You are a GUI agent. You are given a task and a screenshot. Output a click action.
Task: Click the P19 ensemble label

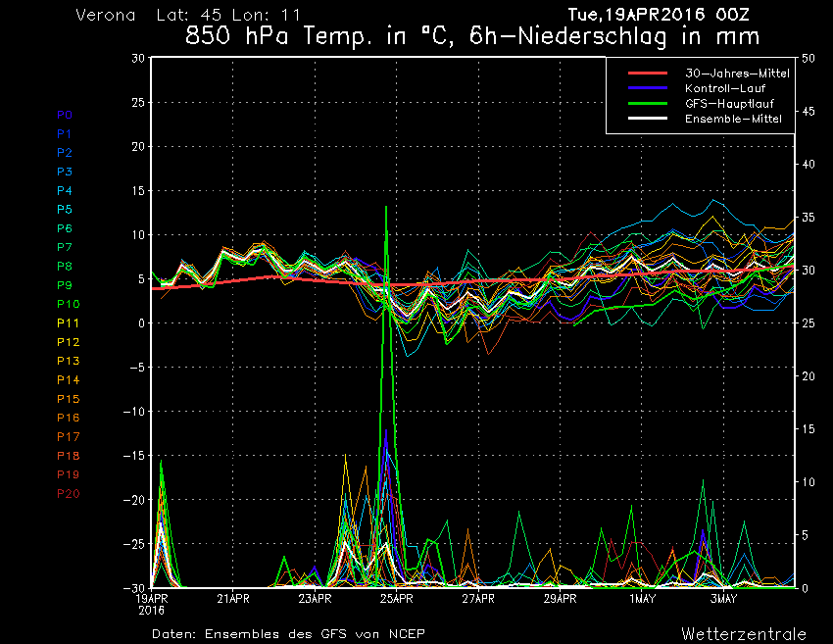[68, 474]
